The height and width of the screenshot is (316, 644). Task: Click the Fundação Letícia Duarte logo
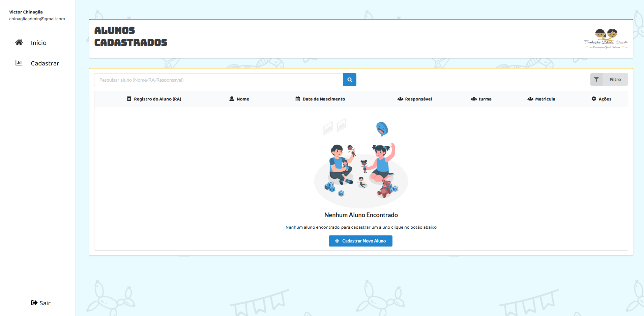point(606,39)
